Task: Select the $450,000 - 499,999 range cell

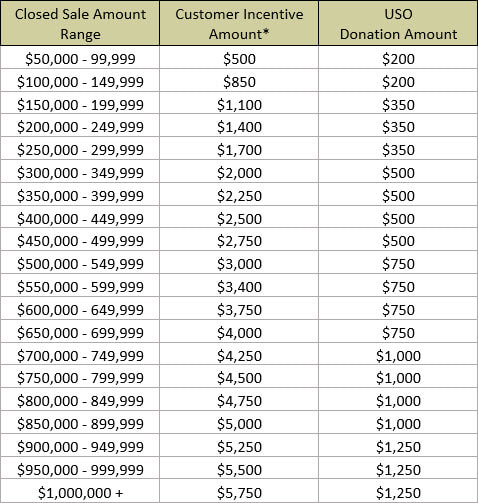Action: point(80,240)
